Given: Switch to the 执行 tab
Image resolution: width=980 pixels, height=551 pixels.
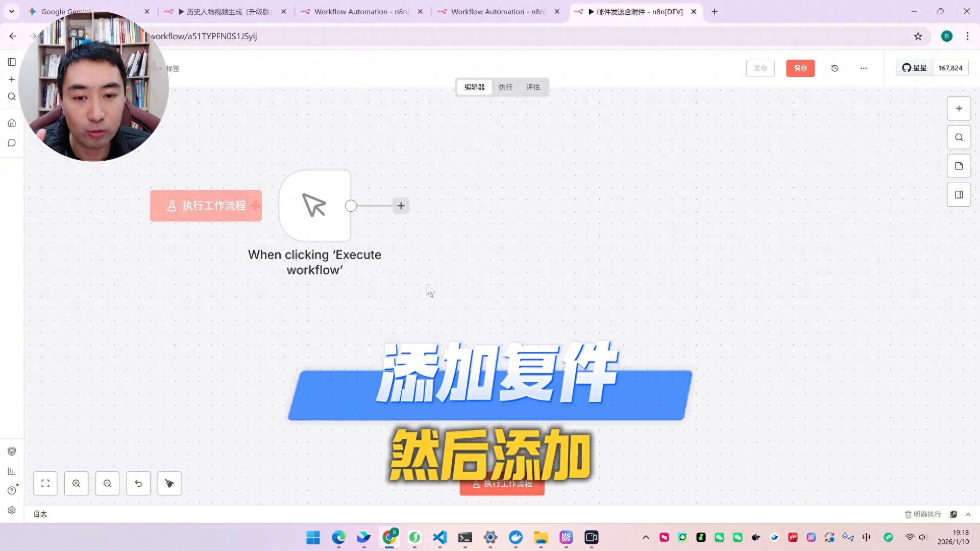Looking at the screenshot, I should (x=505, y=87).
